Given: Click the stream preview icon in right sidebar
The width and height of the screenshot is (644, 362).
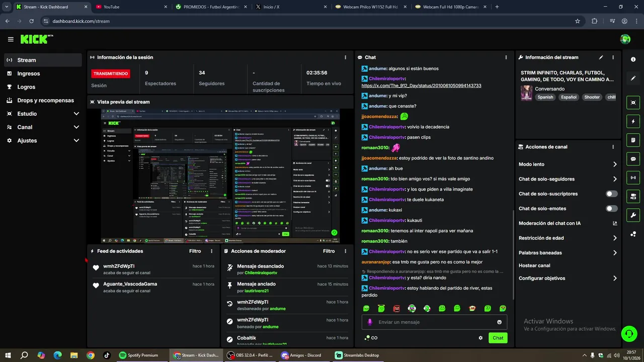Looking at the screenshot, I should tap(633, 103).
